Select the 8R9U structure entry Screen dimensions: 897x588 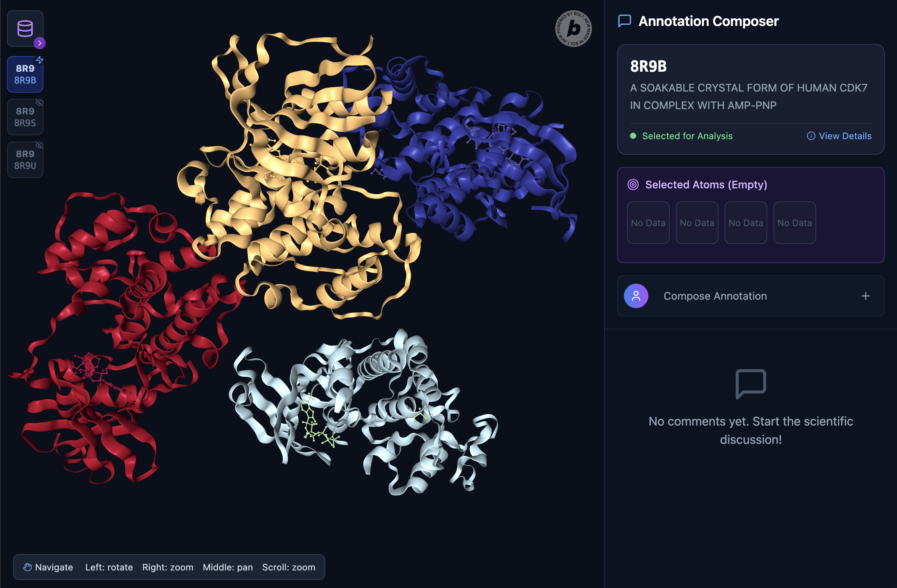tap(25, 160)
